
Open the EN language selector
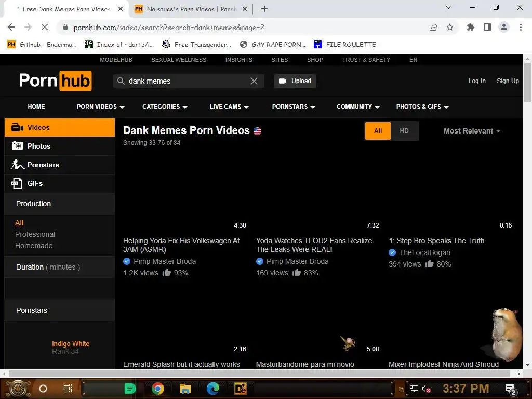pos(413,60)
